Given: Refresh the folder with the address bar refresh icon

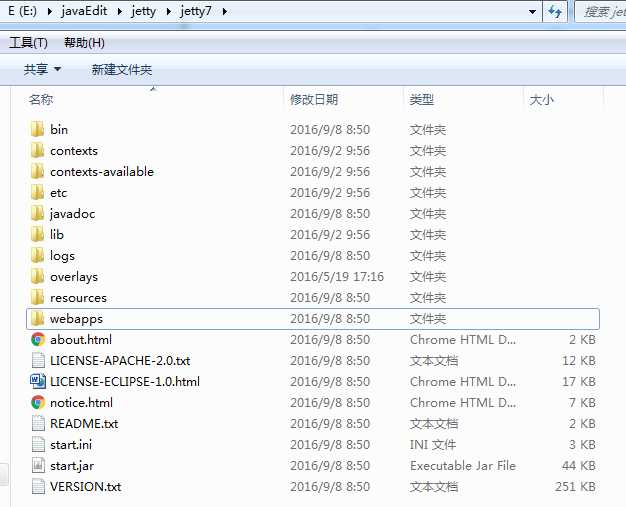Looking at the screenshot, I should click(x=555, y=12).
